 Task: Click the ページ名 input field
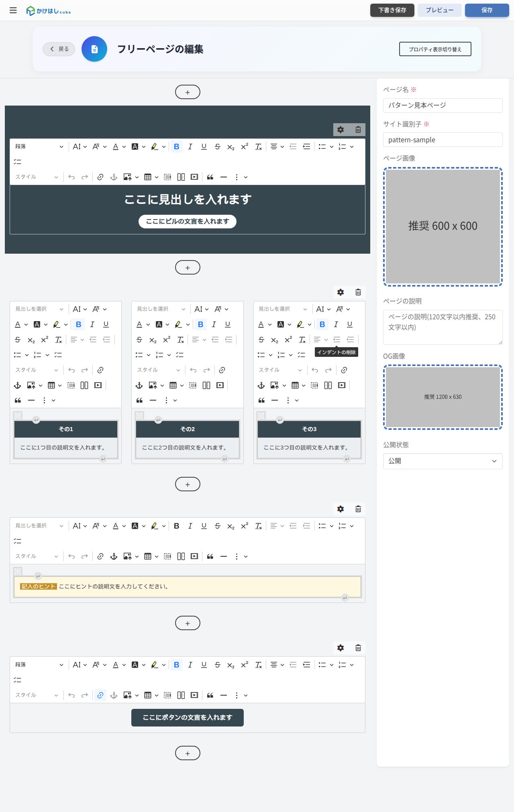[x=443, y=106]
